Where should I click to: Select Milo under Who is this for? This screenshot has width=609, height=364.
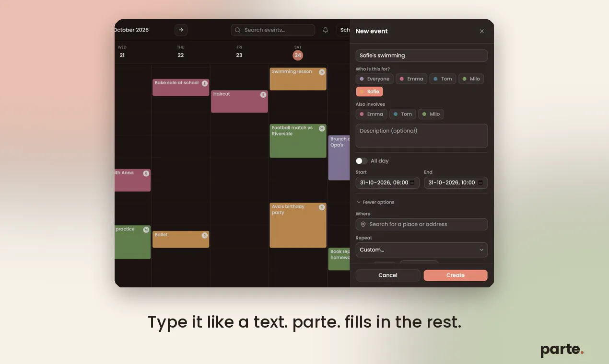click(471, 79)
